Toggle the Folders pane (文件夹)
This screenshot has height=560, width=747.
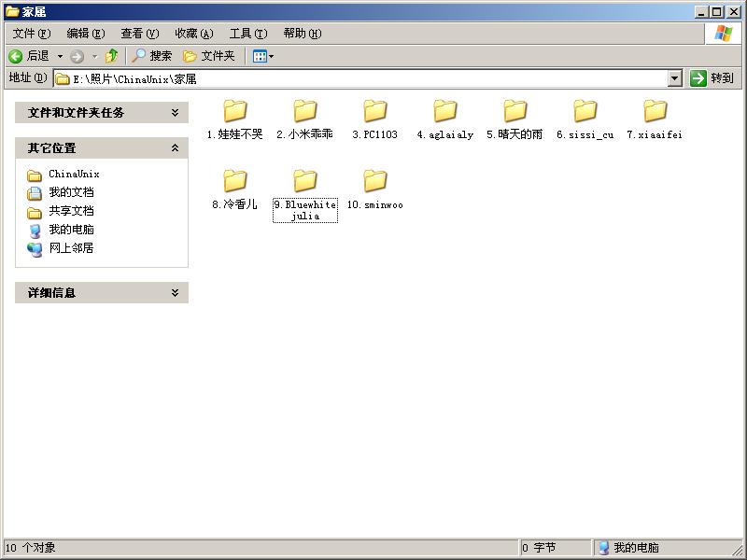coord(208,56)
